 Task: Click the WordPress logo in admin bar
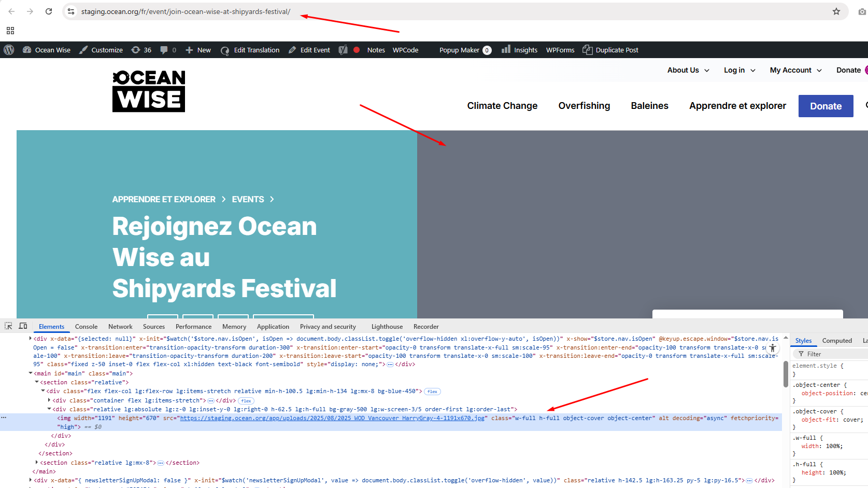click(9, 50)
